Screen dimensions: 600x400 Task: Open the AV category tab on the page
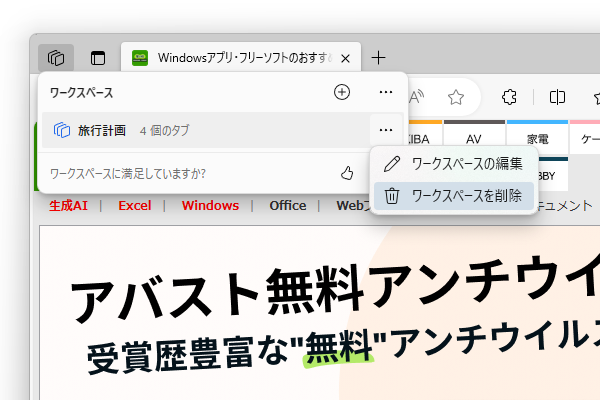[474, 137]
